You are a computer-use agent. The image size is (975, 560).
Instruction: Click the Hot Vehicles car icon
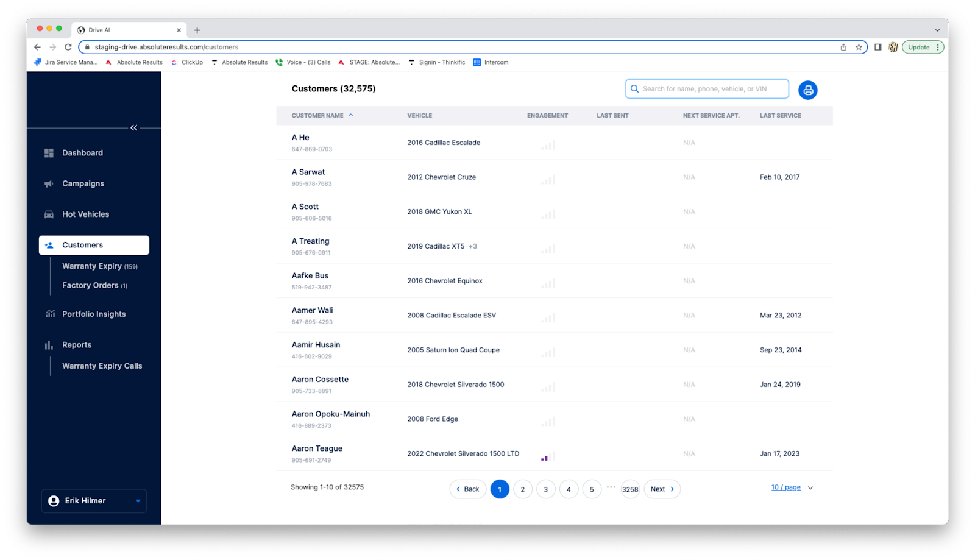(49, 214)
